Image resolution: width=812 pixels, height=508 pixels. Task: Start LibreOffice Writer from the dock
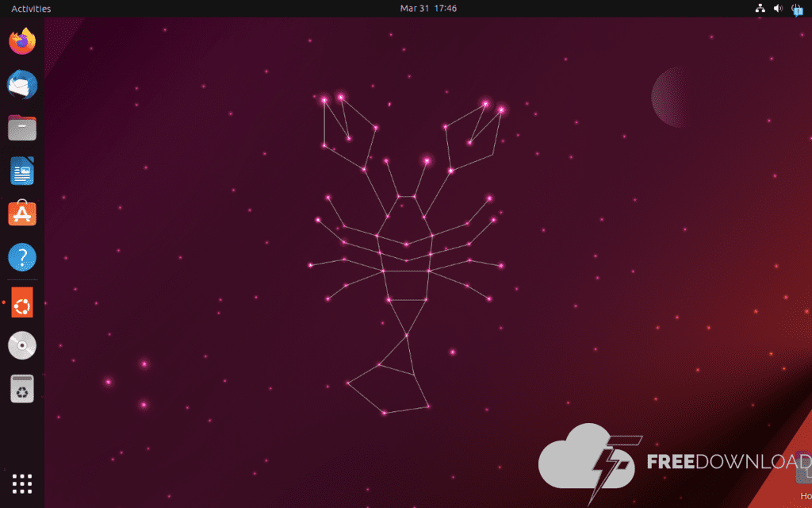click(x=22, y=171)
